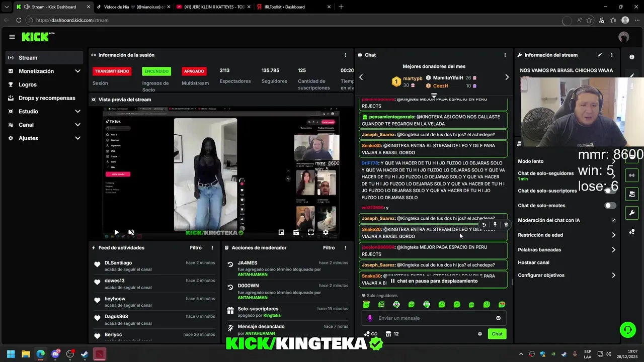
Task: Expand the Monetización sidebar section
Action: coord(44,71)
